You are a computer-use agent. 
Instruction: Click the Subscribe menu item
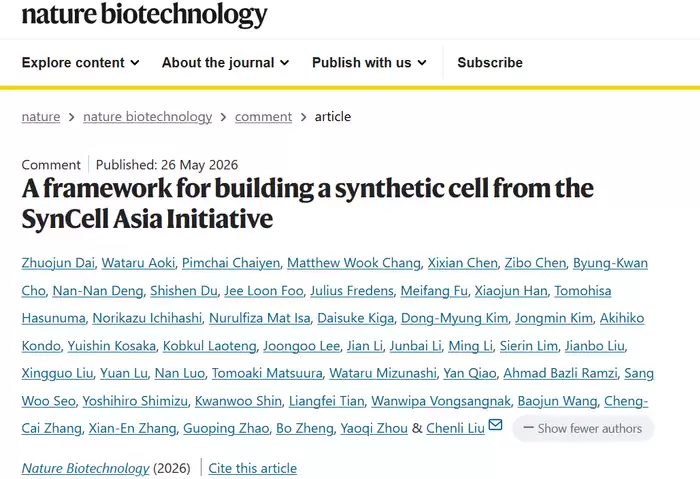(x=490, y=62)
